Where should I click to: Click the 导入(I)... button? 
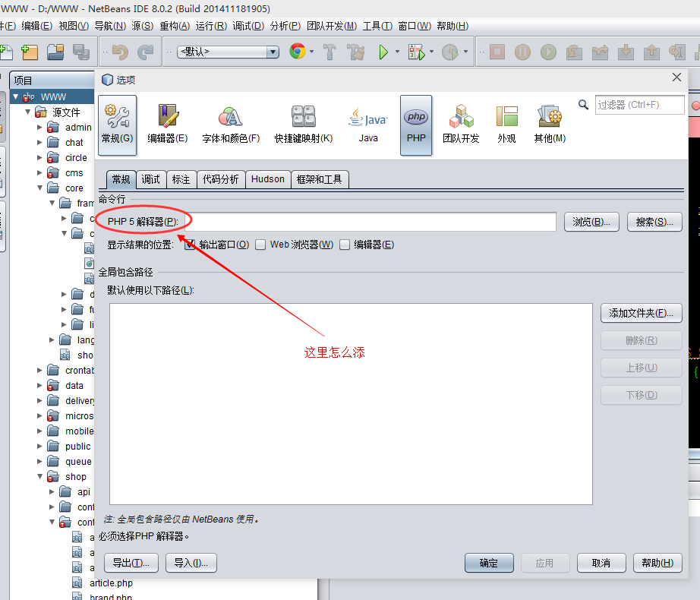191,563
